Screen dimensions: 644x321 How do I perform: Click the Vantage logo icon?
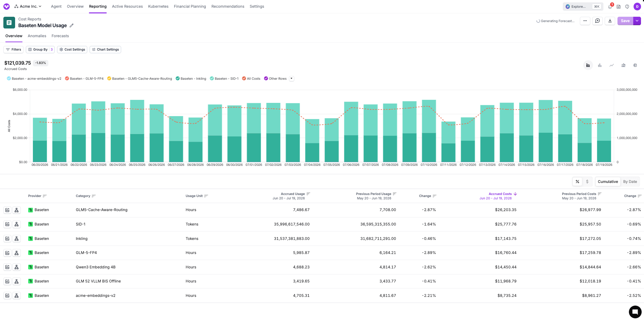[6, 6]
